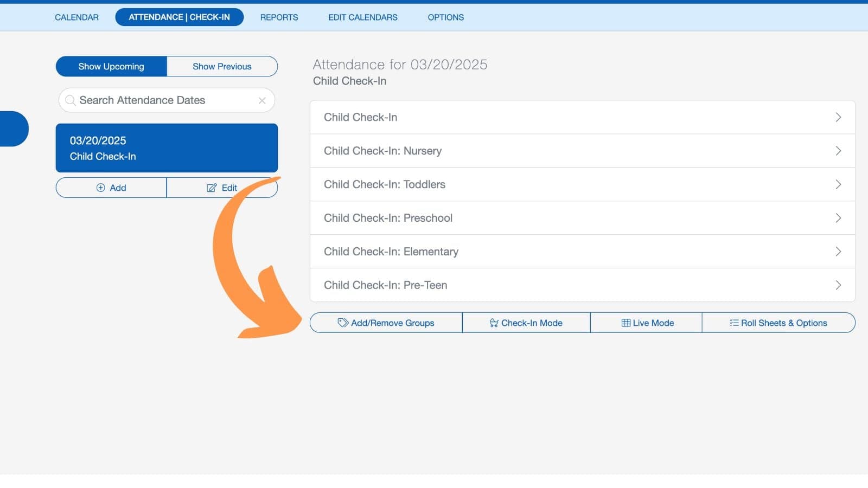Go to Edit Calendars tab

pos(363,17)
